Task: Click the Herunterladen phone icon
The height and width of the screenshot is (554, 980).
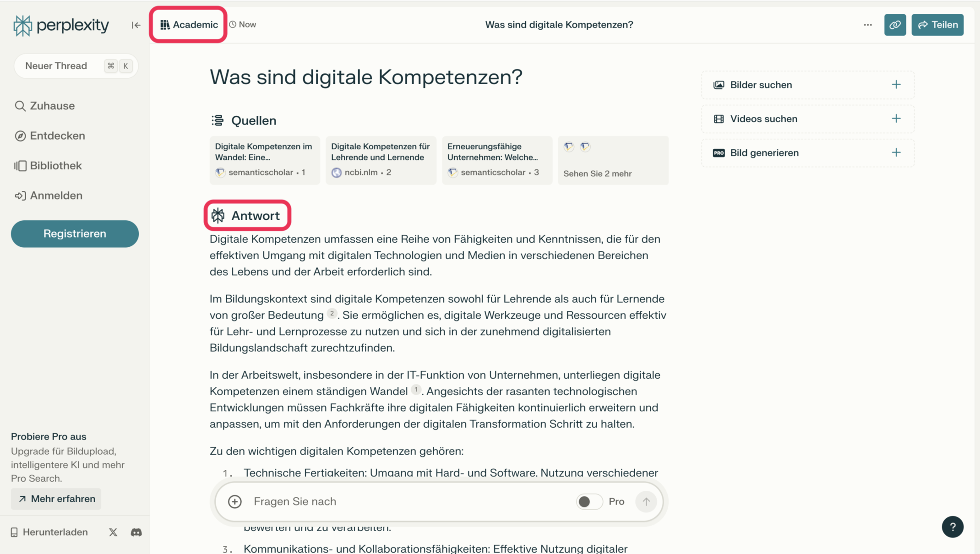Action: [14, 532]
